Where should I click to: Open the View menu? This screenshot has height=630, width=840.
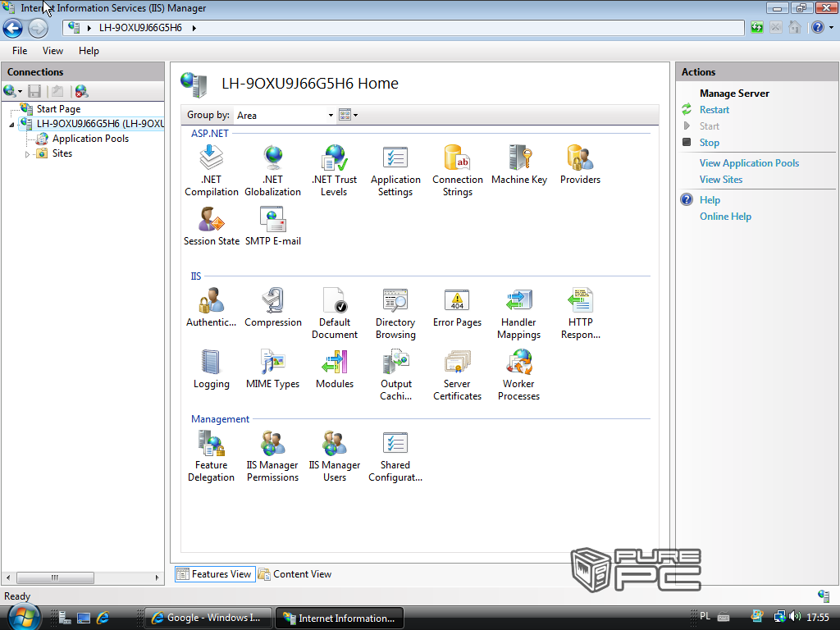(x=52, y=51)
